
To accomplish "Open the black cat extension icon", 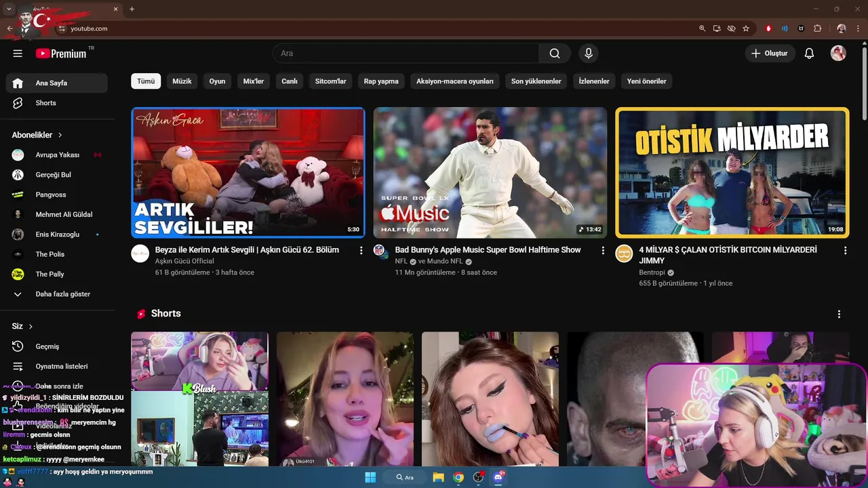I will (801, 28).
